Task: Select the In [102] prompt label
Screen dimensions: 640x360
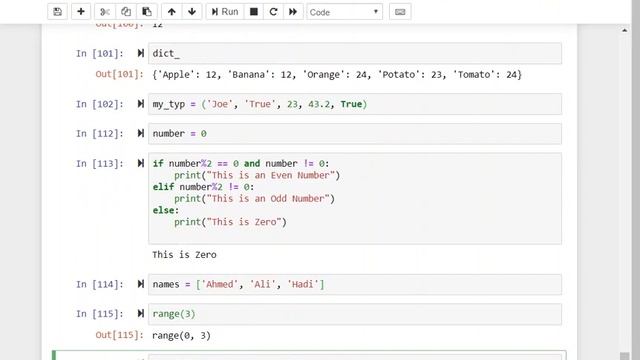Action: point(100,104)
